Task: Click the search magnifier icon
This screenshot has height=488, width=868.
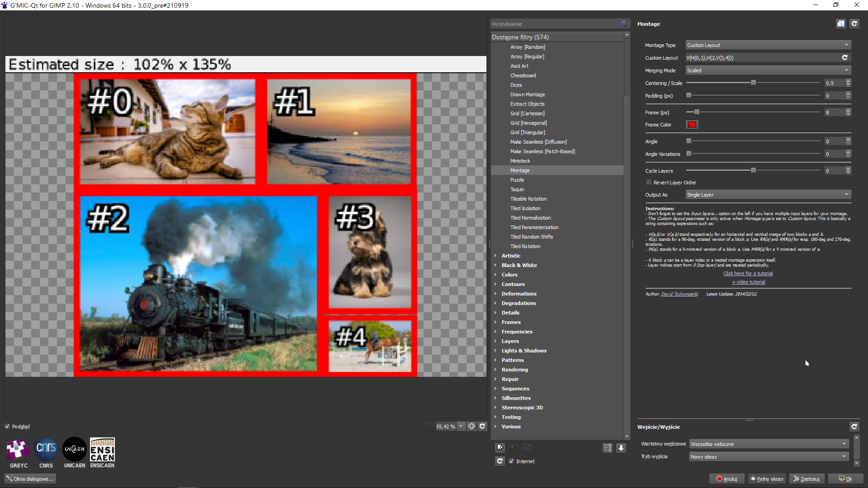Action: tap(624, 23)
